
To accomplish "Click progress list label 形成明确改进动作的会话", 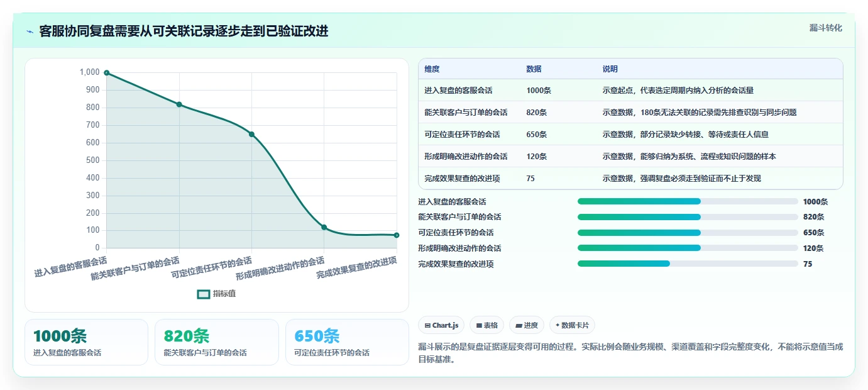I will [x=459, y=248].
